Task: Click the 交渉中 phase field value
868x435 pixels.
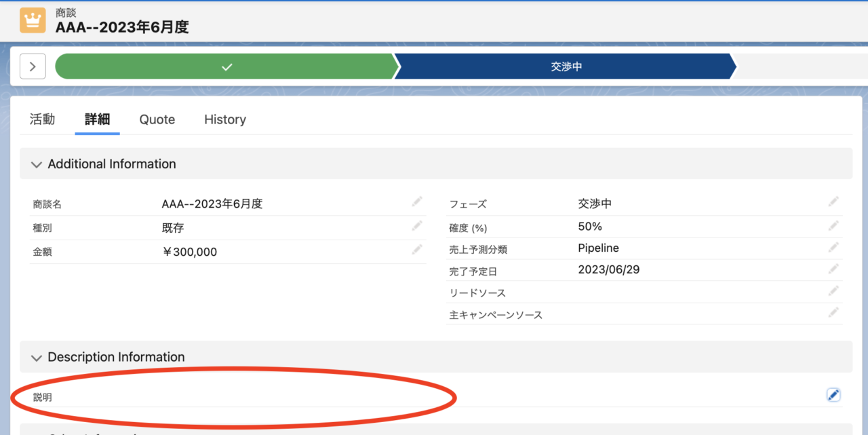Action: 595,204
